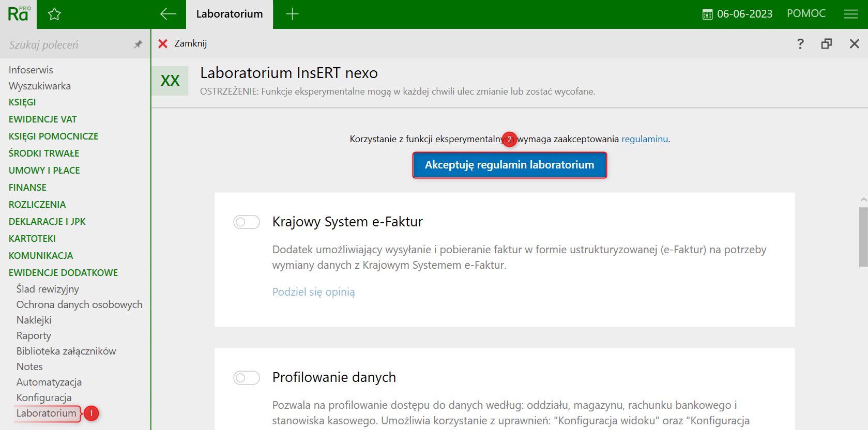Add a new tab with plus icon
Viewport: 868px width, 430px height.
(292, 14)
